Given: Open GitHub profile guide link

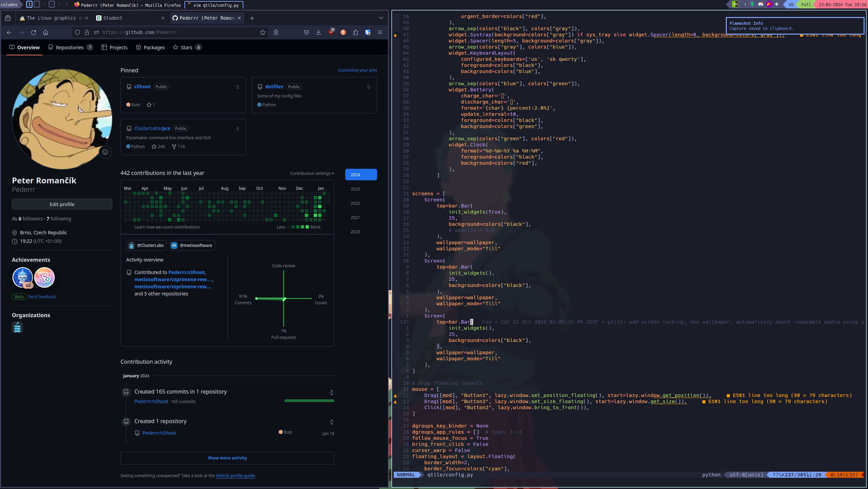Looking at the screenshot, I should pos(235,476).
